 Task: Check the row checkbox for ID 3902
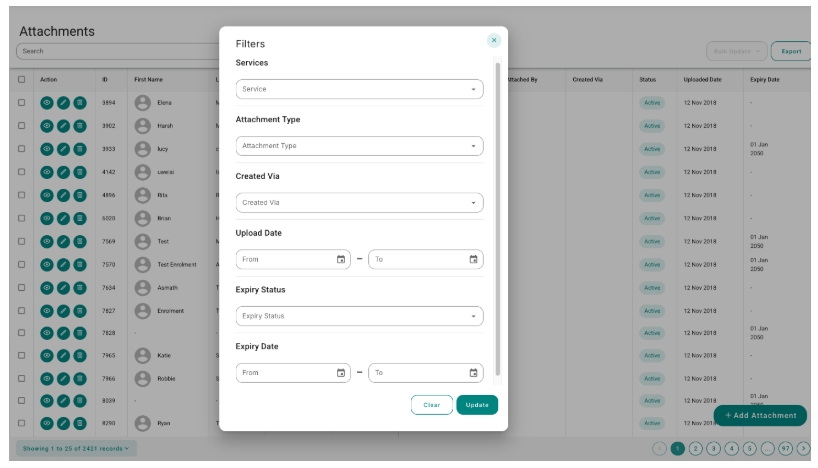click(x=21, y=126)
